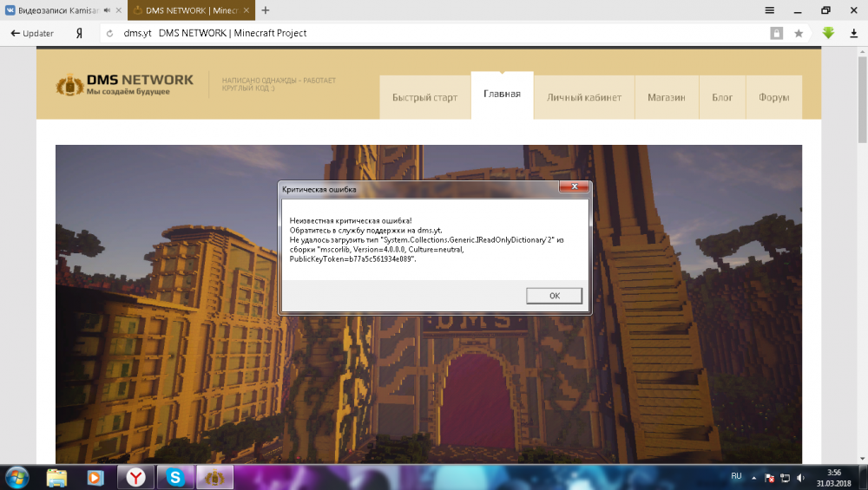
Task: Click the green download arrow extension icon
Action: pos(828,33)
